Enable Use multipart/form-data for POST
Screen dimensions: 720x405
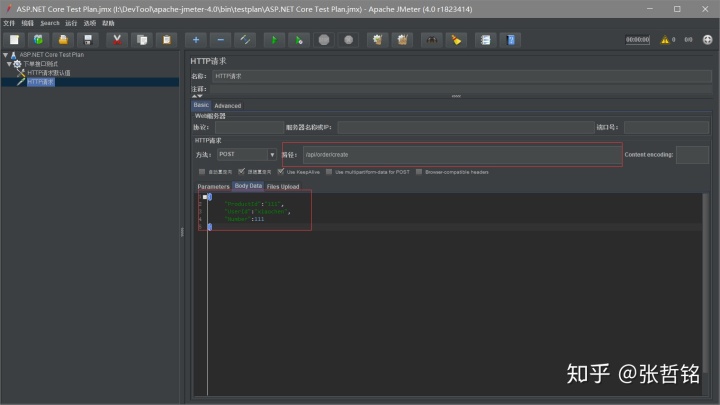[x=329, y=172]
